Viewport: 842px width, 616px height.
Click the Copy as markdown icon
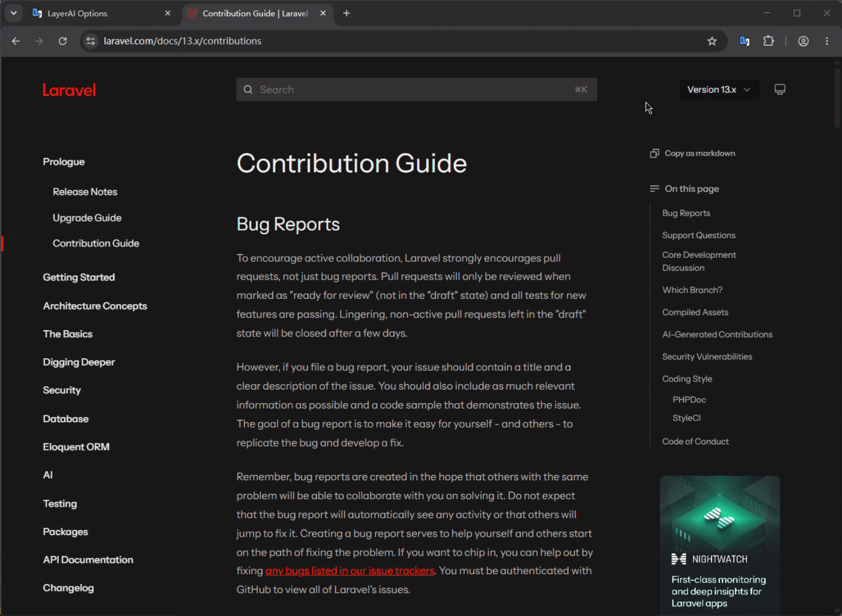[x=654, y=153]
